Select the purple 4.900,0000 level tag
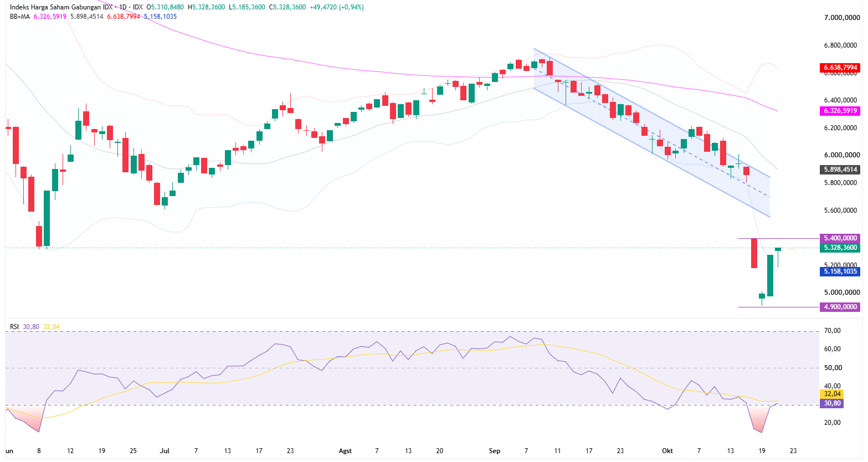The height and width of the screenshot is (462, 868). 840,307
